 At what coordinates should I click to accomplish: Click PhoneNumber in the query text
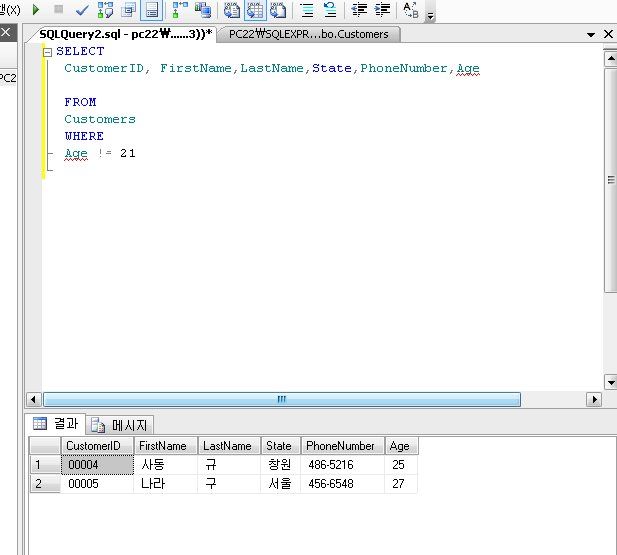click(x=404, y=68)
